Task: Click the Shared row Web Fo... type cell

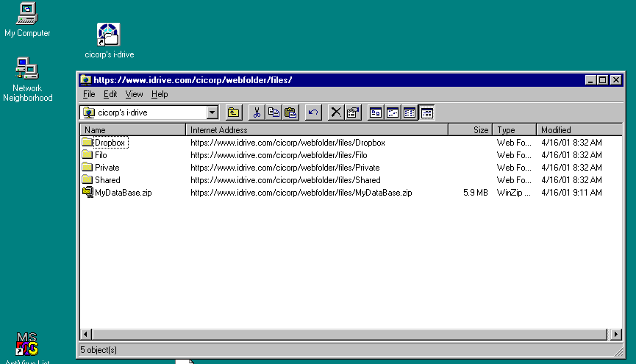Action: [513, 180]
